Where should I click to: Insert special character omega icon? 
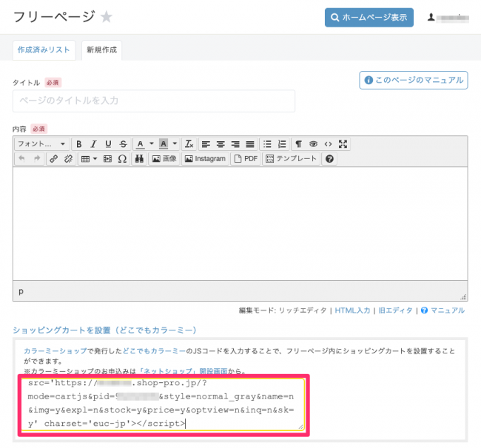[122, 159]
